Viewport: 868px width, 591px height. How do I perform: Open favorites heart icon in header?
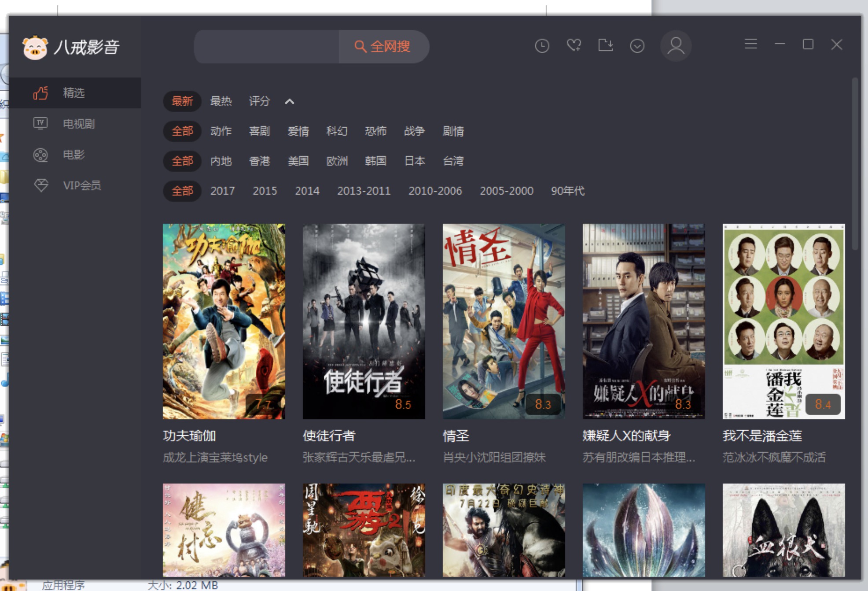click(574, 45)
